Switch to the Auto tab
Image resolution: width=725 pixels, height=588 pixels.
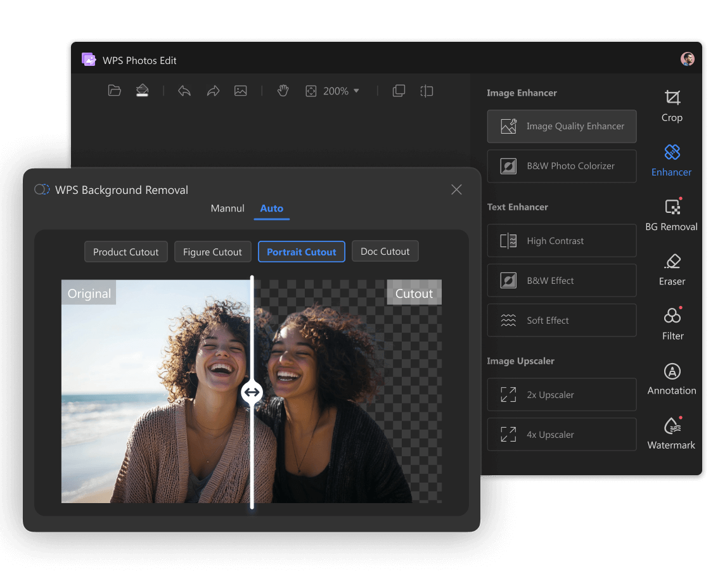(x=271, y=208)
